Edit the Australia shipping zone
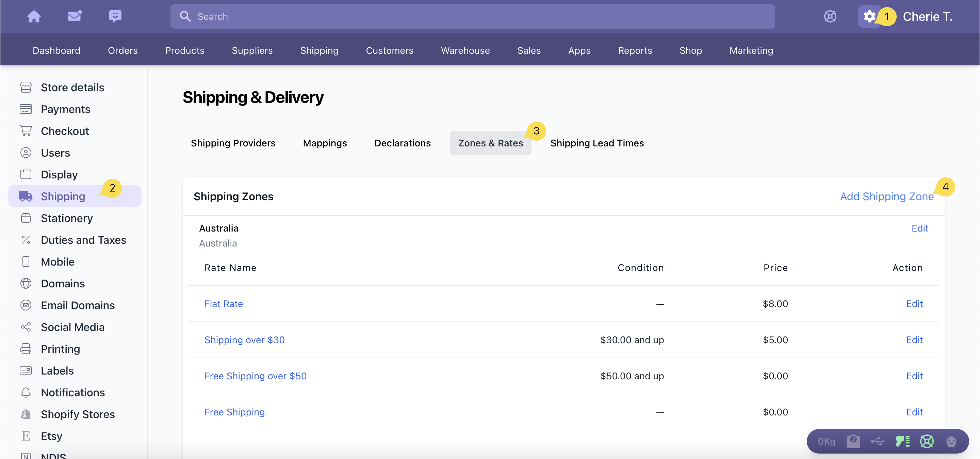 pos(919,228)
